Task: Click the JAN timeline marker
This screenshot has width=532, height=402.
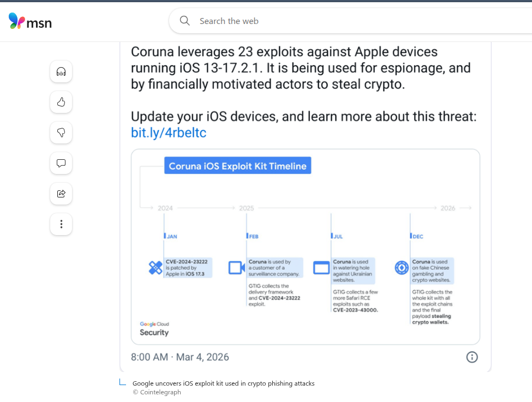Action: (171, 236)
